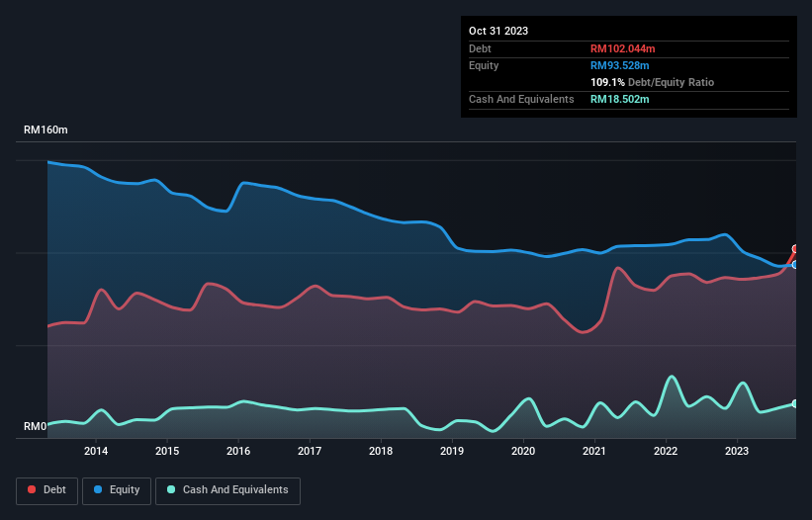Select the 2017 x-axis label

pyautogui.click(x=310, y=451)
